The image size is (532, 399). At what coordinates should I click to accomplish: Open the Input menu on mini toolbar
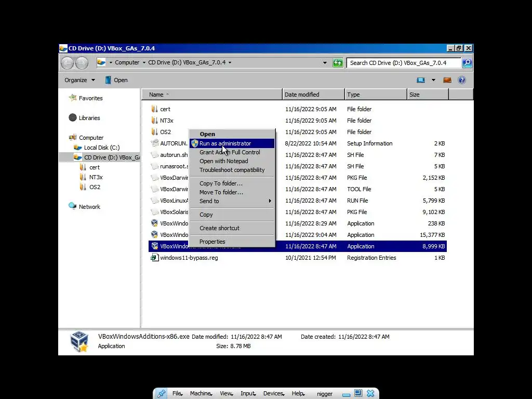(x=248, y=394)
